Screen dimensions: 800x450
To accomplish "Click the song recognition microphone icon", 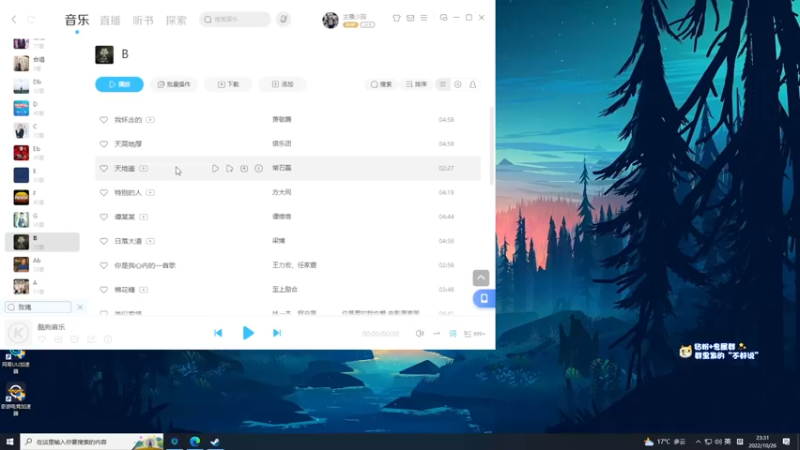I will point(284,19).
